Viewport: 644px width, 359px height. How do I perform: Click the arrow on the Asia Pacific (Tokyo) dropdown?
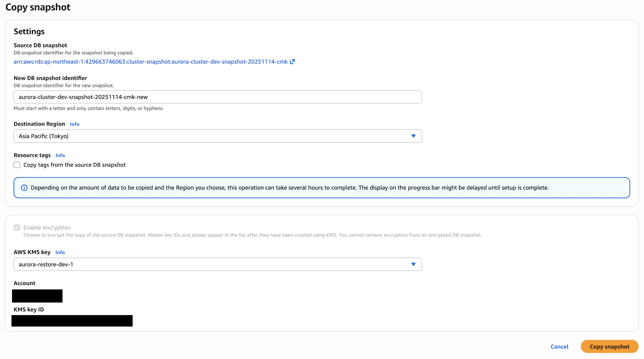(413, 136)
